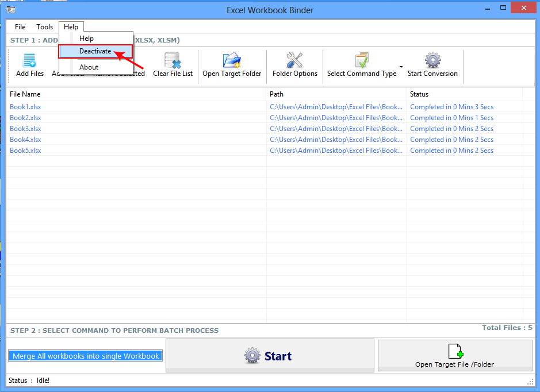Click status 'Completed in 0 Mins 3 Secs'
Image resolution: width=540 pixels, height=392 pixels.
pyautogui.click(x=451, y=107)
